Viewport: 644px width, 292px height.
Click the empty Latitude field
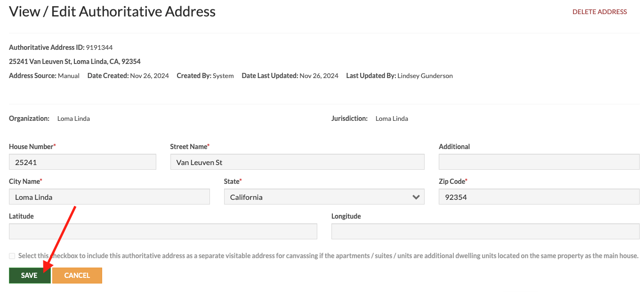tap(163, 231)
